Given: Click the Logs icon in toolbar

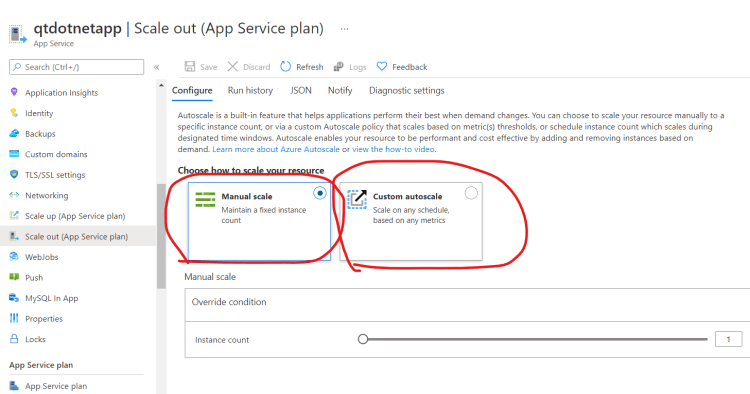Looking at the screenshot, I should click(x=338, y=66).
